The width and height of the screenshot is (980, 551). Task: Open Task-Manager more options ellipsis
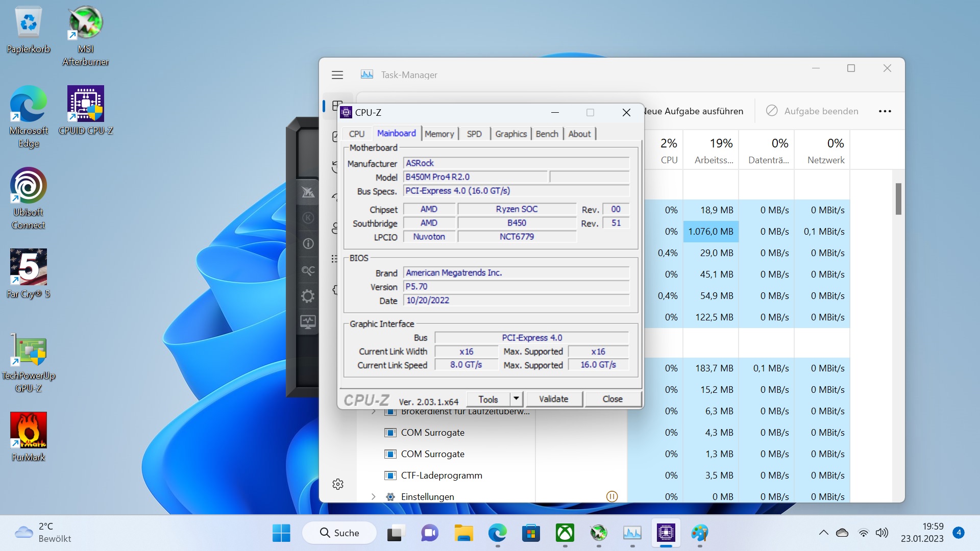pos(885,111)
